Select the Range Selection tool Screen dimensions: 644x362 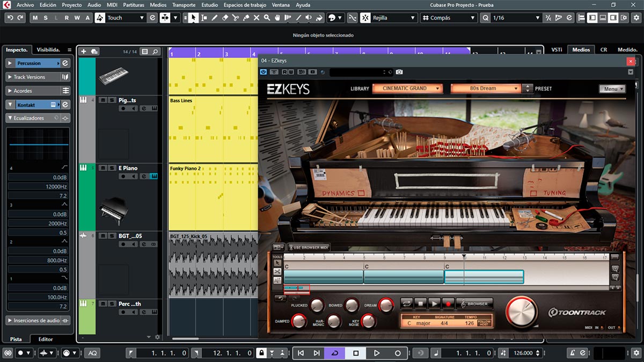click(204, 18)
